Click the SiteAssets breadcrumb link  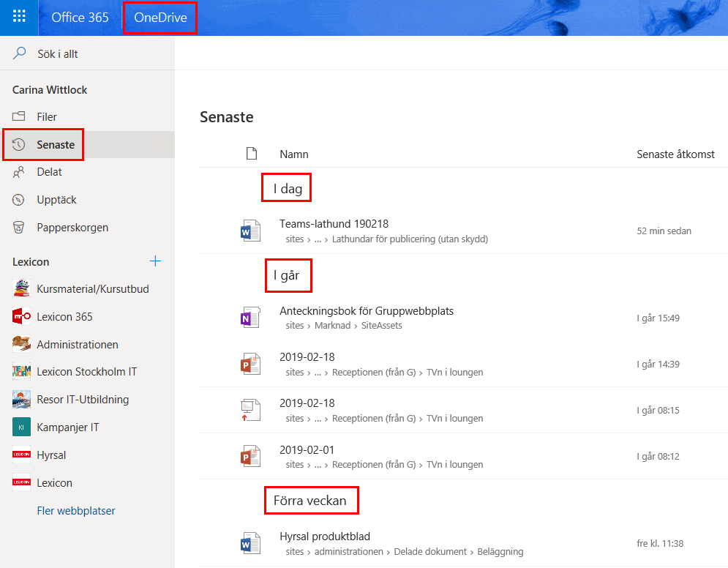click(x=382, y=326)
